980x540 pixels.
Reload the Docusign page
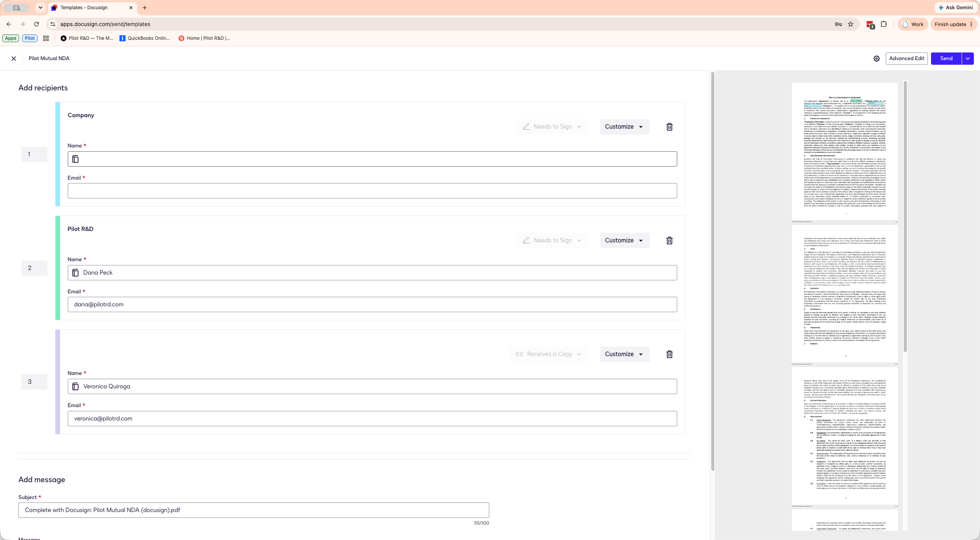tap(36, 24)
